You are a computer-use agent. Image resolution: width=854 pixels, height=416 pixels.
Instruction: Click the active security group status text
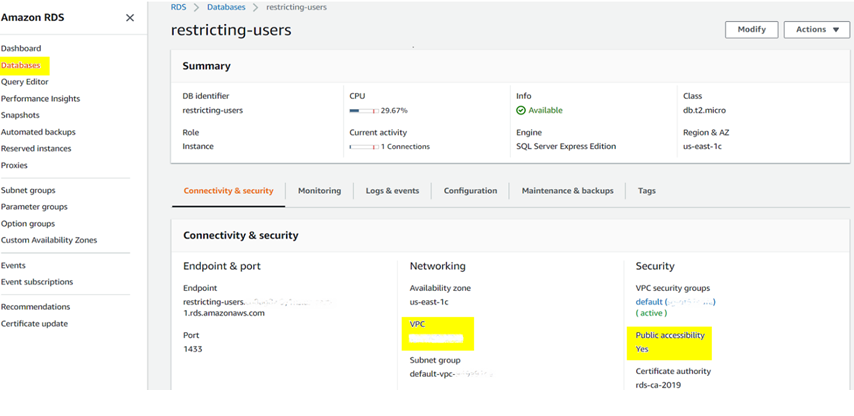coord(651,313)
